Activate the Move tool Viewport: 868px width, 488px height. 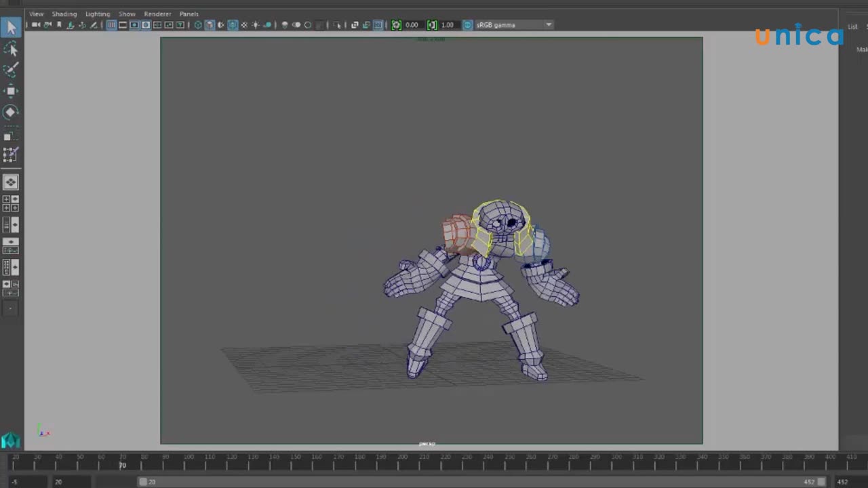click(x=11, y=91)
